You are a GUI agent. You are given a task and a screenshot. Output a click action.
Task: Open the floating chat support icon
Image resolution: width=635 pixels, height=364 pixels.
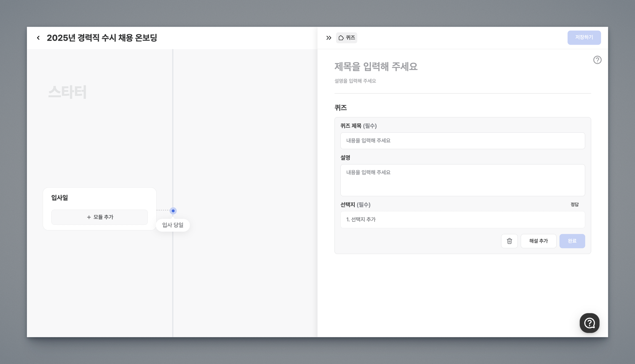point(589,323)
